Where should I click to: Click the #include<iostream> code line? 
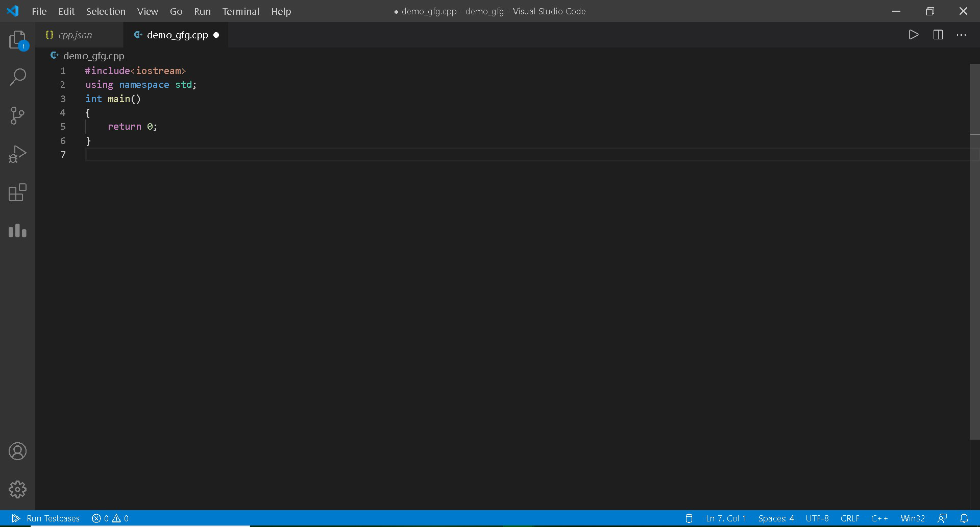135,70
